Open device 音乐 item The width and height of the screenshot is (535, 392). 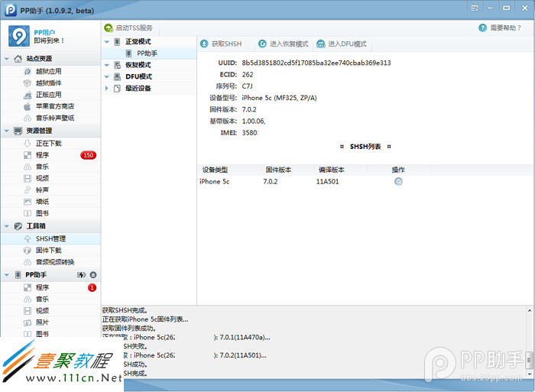coord(50,299)
